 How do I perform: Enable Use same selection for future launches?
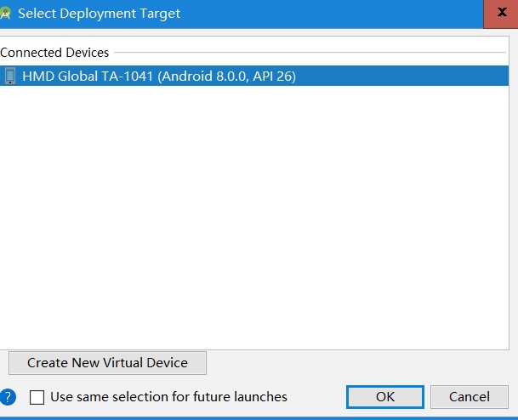[37, 397]
